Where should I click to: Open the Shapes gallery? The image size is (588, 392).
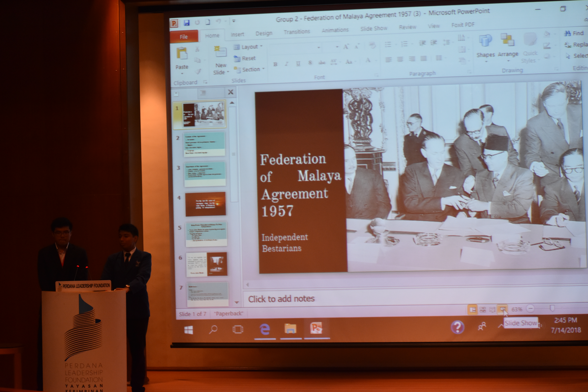485,41
